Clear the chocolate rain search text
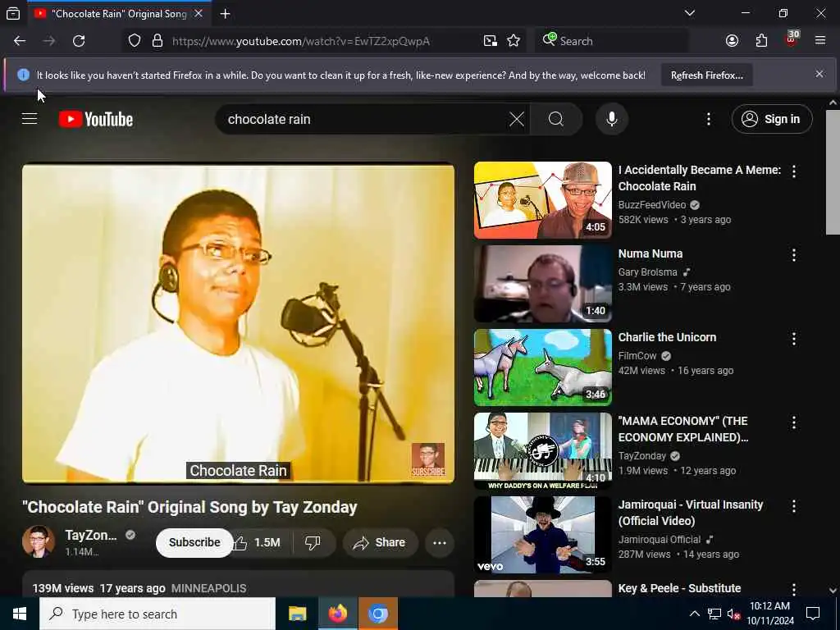 (x=517, y=119)
